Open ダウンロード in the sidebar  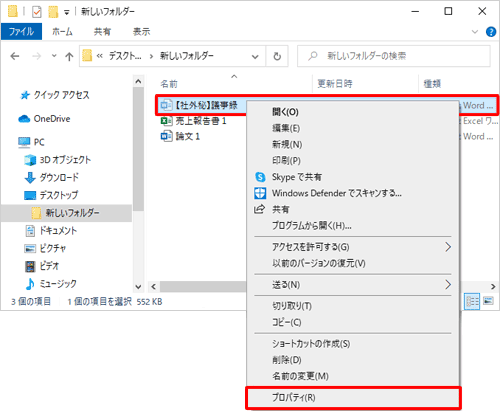coord(52,177)
